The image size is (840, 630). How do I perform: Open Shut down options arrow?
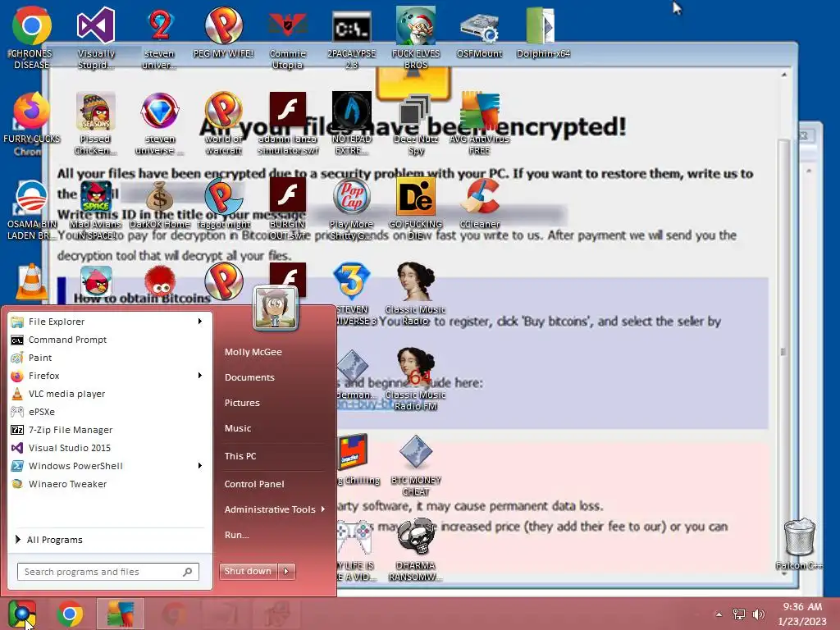[x=286, y=572]
